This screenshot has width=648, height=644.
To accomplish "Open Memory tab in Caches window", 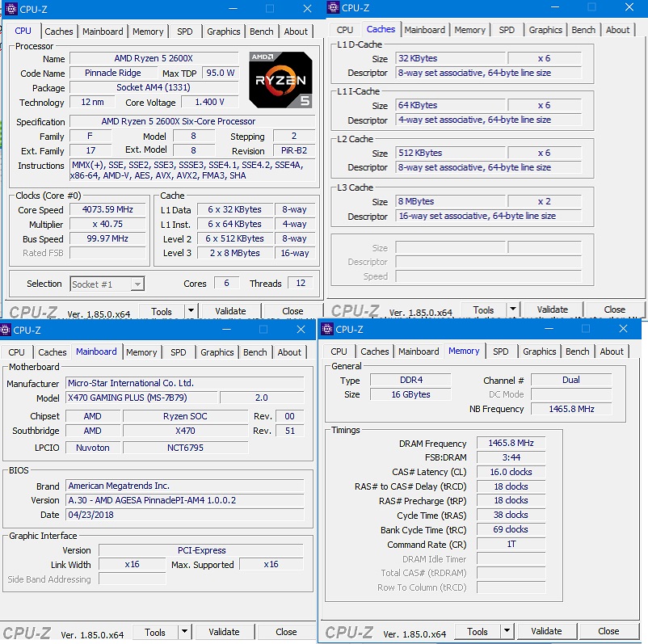I will 470,30.
